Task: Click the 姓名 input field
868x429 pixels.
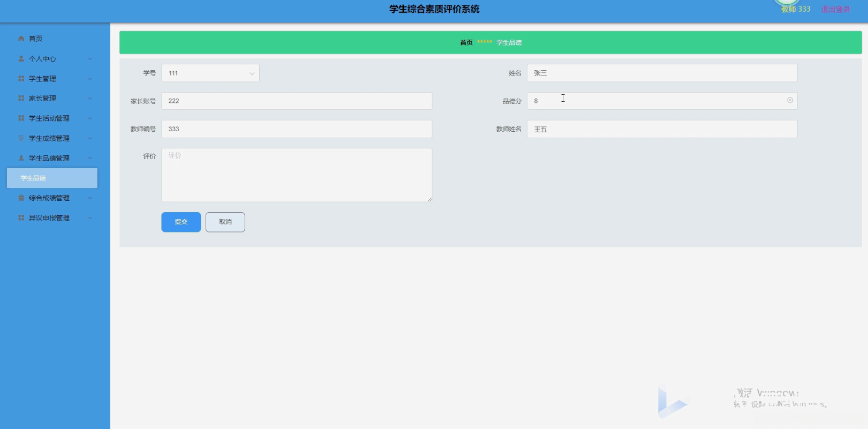Action: coord(662,73)
